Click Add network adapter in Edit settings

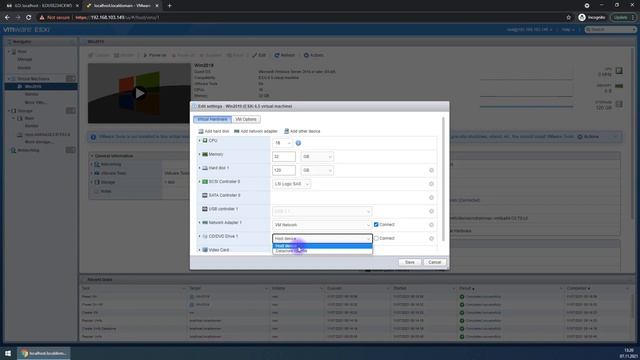point(256,131)
